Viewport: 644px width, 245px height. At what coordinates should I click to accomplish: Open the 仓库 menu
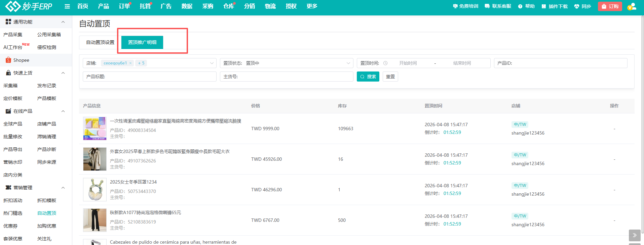pos(229,6)
